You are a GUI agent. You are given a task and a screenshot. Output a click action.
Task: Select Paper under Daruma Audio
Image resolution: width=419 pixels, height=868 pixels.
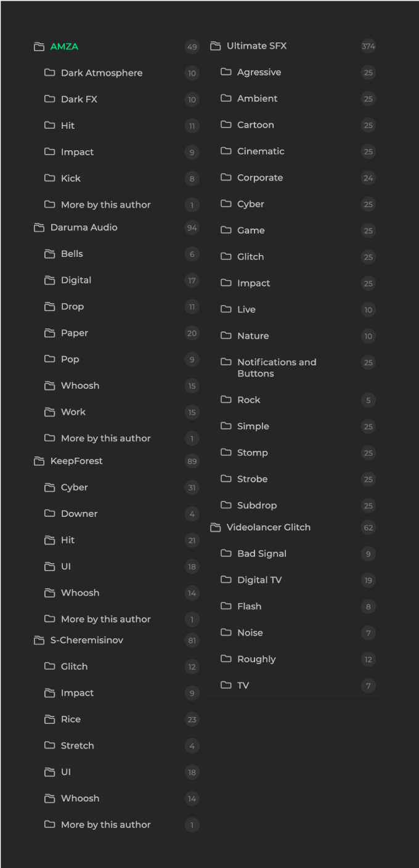(x=75, y=333)
